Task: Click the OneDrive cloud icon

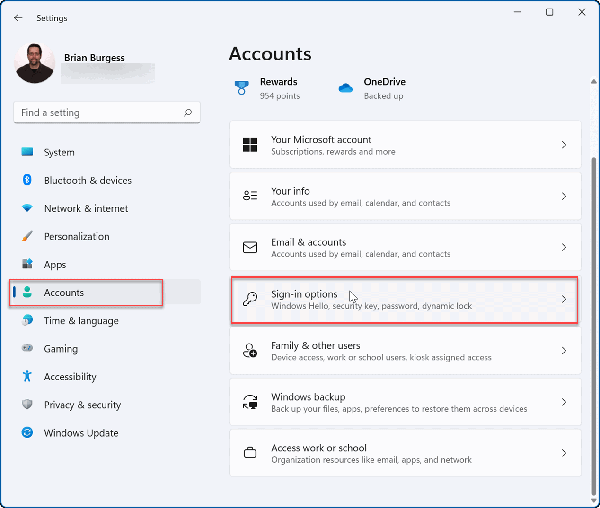Action: tap(346, 88)
